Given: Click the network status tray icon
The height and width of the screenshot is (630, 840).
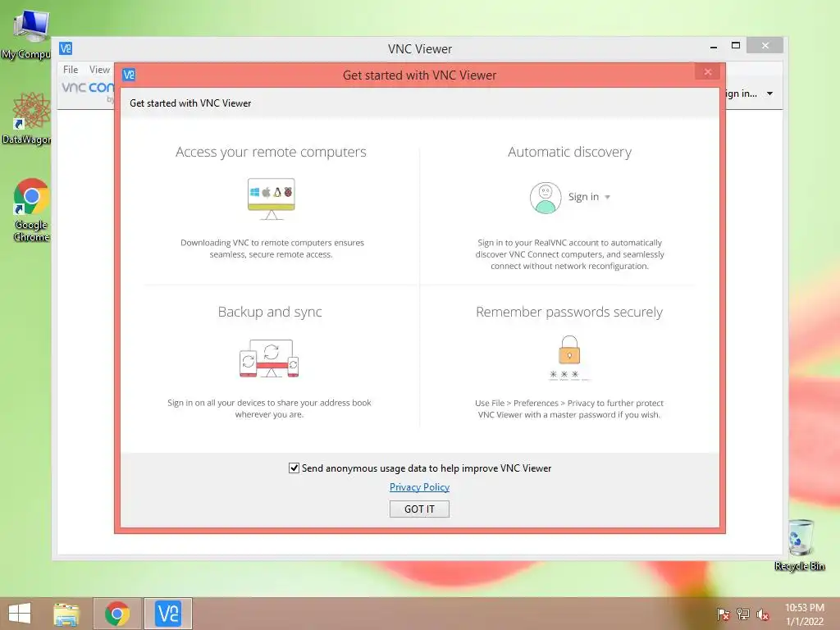Looking at the screenshot, I should 743,614.
